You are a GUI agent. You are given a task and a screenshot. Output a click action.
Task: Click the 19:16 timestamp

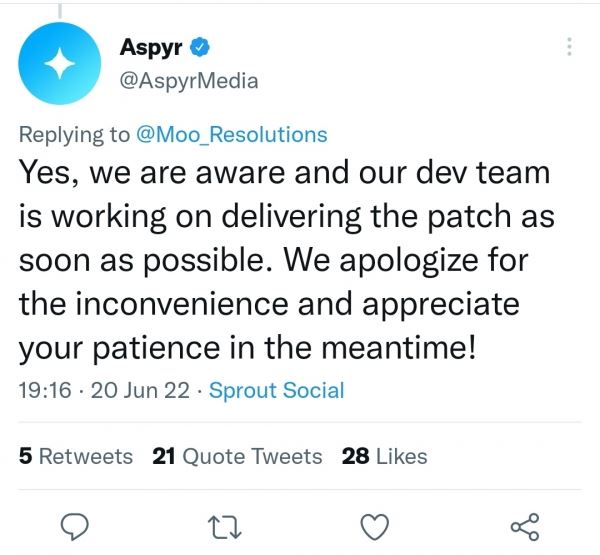[x=45, y=390]
